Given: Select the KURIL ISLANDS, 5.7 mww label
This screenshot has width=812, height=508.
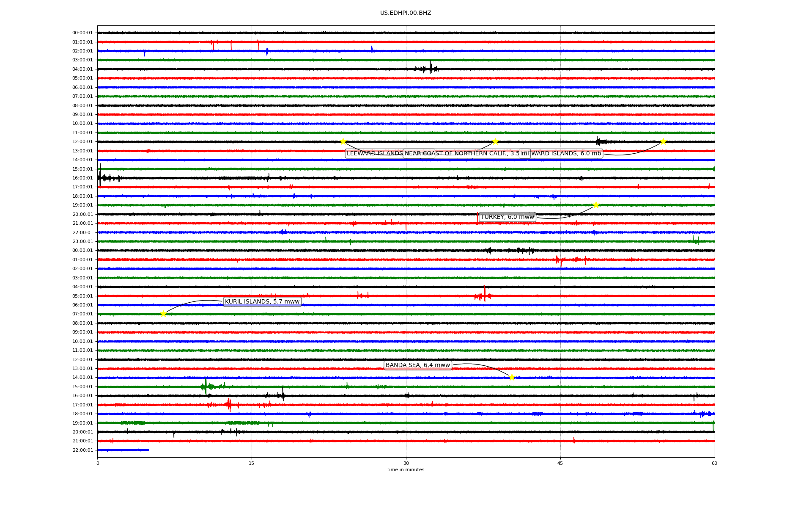Looking at the screenshot, I should 262,302.
